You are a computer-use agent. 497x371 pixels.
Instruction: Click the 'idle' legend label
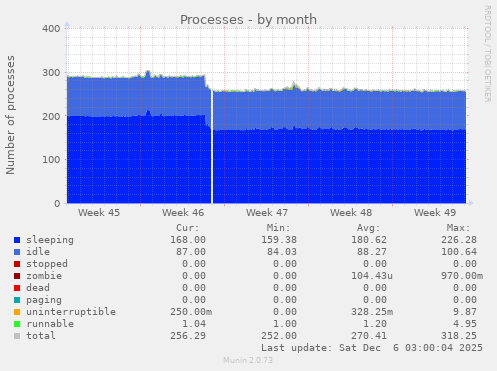[x=38, y=252]
